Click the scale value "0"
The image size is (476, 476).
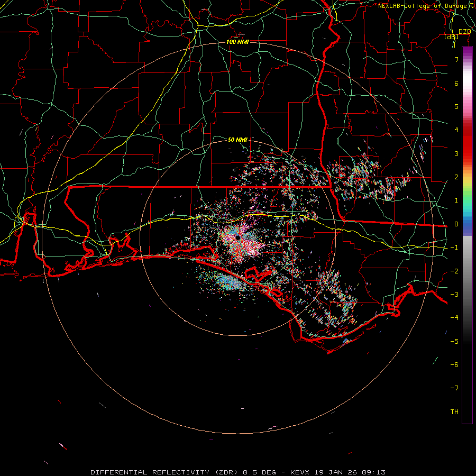point(456,224)
